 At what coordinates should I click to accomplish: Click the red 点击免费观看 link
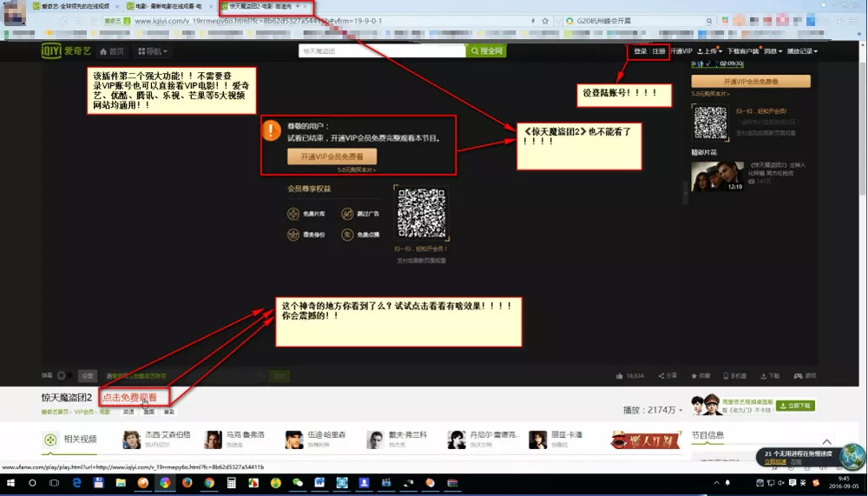pos(130,397)
